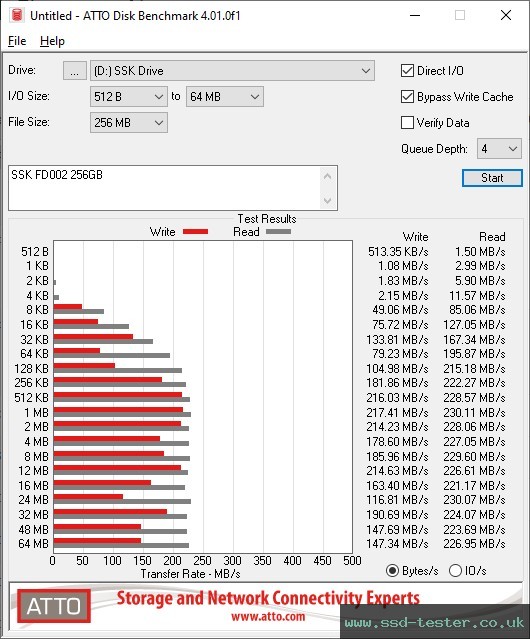
Task: Click description box scroll up arrow
Action: [x=328, y=176]
